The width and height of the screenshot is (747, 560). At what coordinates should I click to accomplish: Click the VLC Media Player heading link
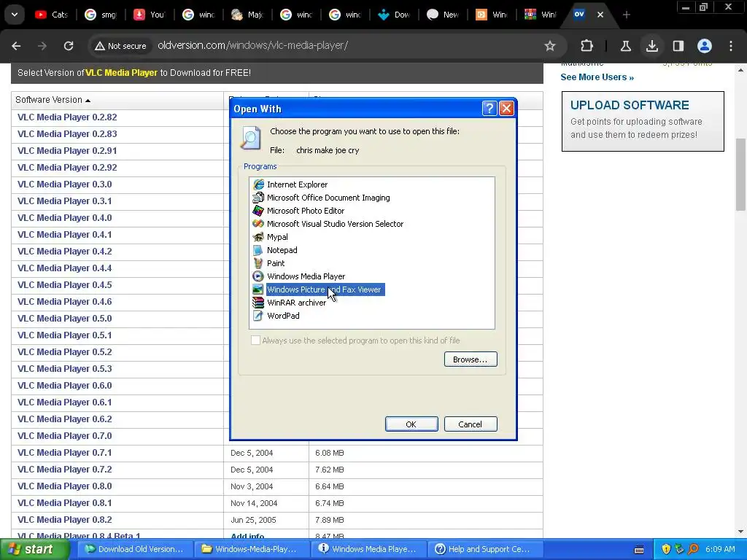[121, 73]
